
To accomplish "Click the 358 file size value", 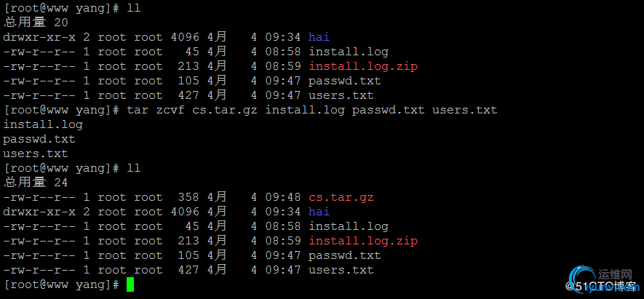I will (188, 198).
